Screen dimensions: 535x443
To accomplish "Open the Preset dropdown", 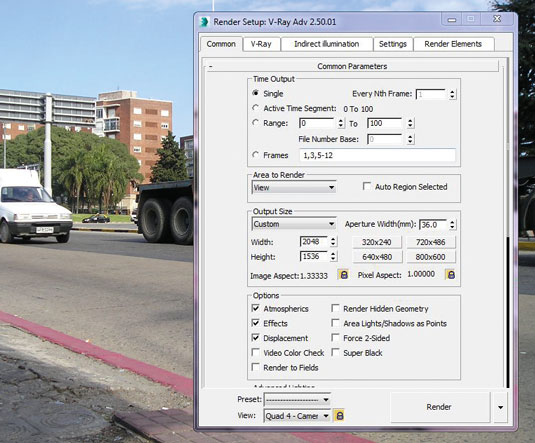I will [x=297, y=399].
